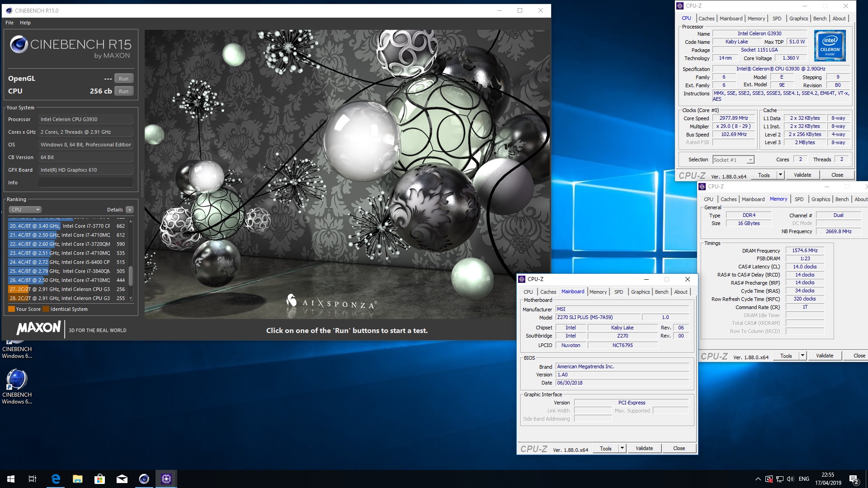
Task: Click Validate in the top CPU-Z window
Action: coord(802,175)
